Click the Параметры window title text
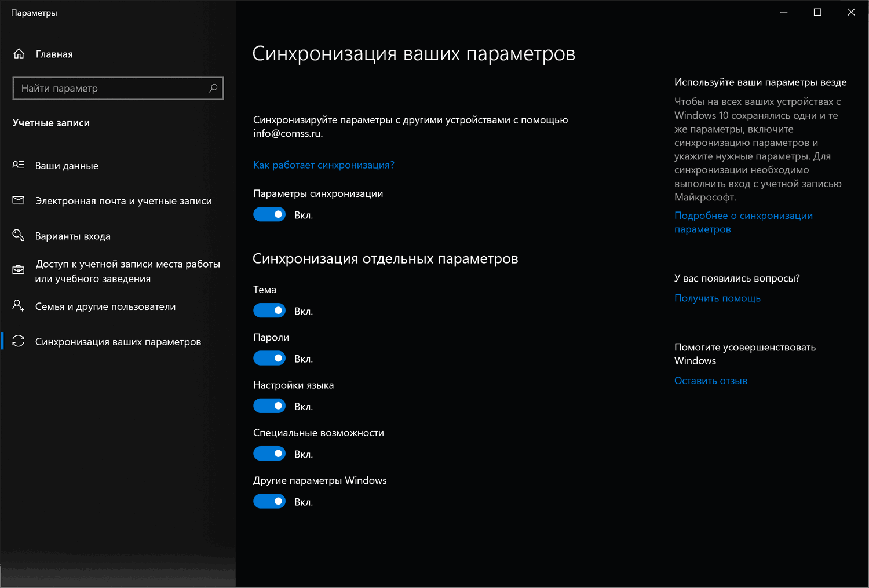 [x=34, y=13]
